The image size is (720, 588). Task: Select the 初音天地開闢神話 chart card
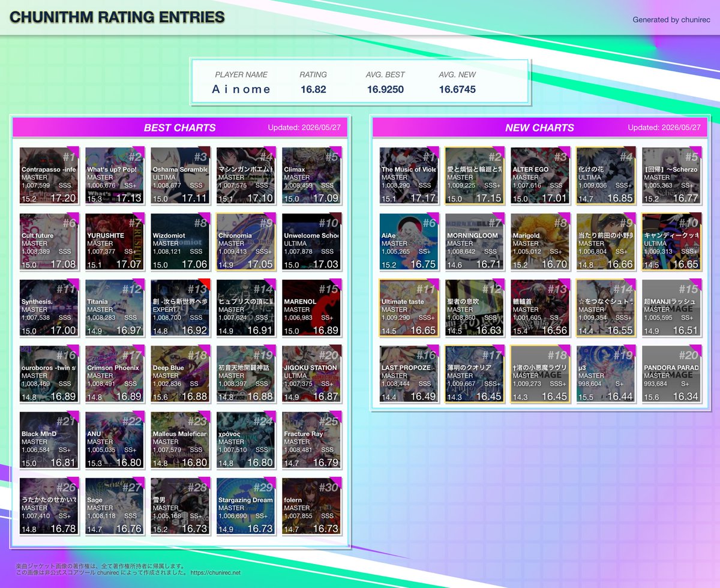pyautogui.click(x=246, y=374)
